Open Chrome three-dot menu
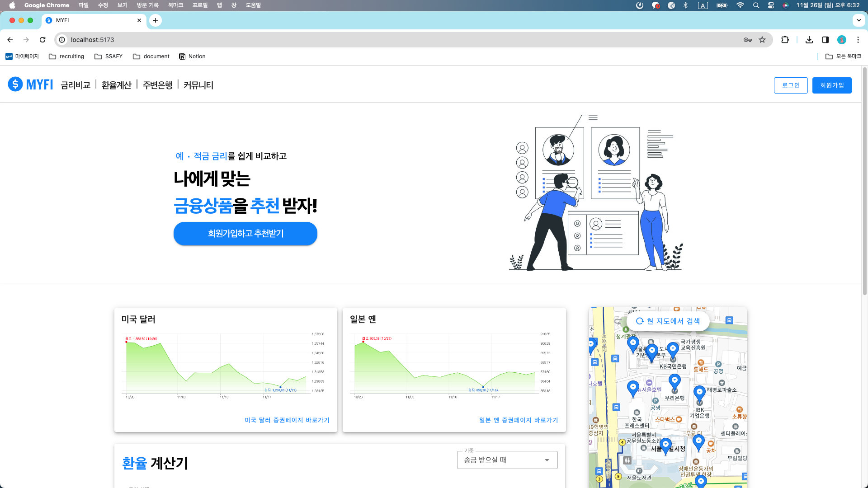868x488 pixels. pos(858,40)
